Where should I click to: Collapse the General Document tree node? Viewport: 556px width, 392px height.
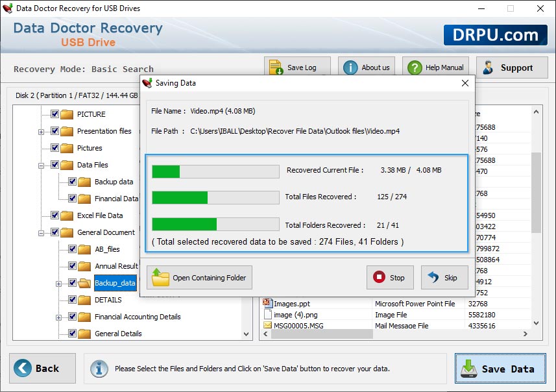[x=41, y=233]
